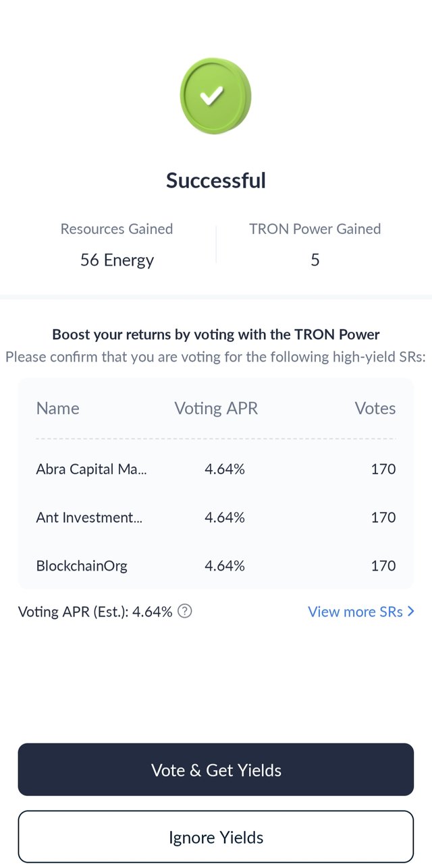Tap the Vote & Get Yields button

pyautogui.click(x=215, y=770)
